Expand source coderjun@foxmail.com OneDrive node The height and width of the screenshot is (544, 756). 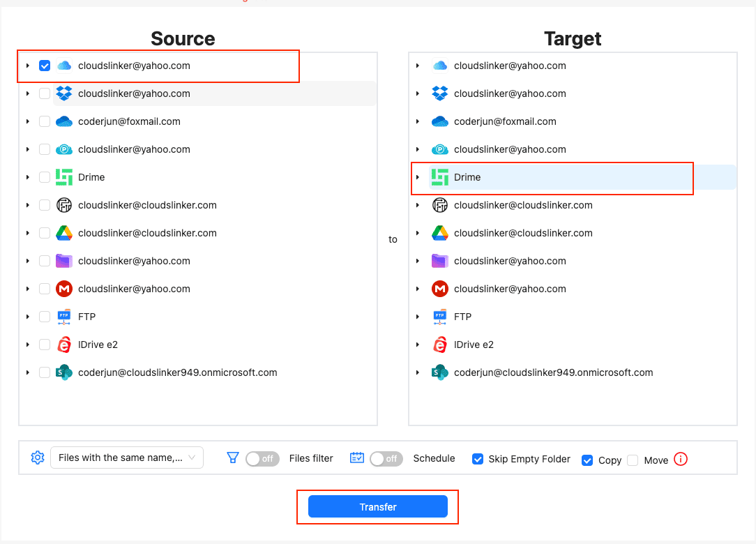click(x=27, y=121)
